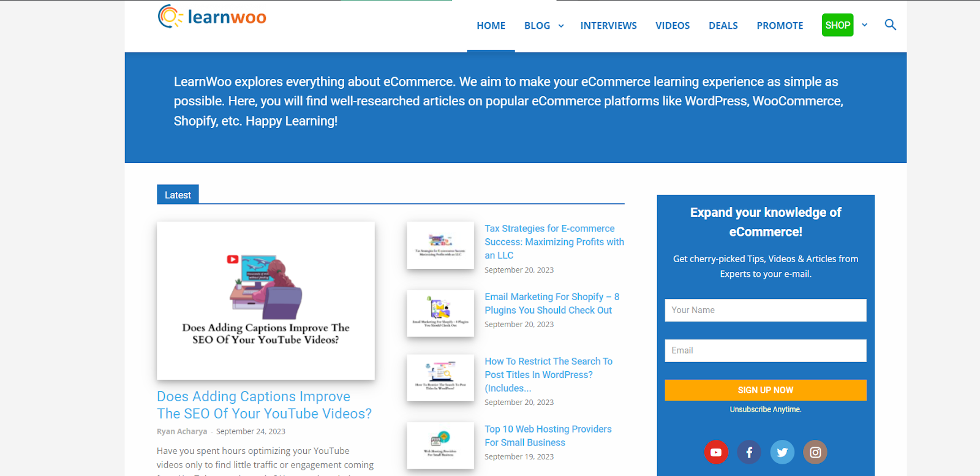Click the 'September 24, 2023' date text

click(251, 431)
